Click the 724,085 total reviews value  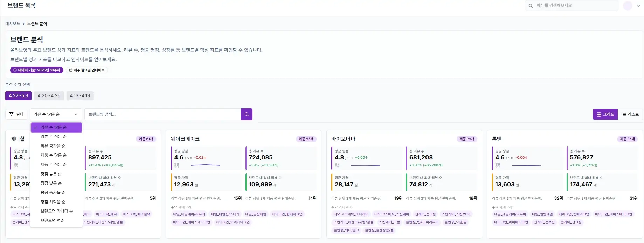pyautogui.click(x=261, y=158)
